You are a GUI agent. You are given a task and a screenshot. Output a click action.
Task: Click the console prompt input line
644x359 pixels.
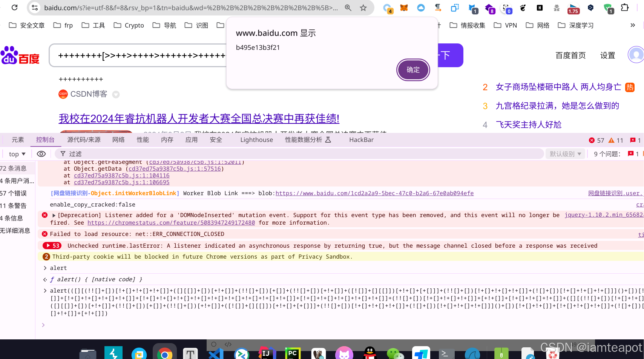339,325
